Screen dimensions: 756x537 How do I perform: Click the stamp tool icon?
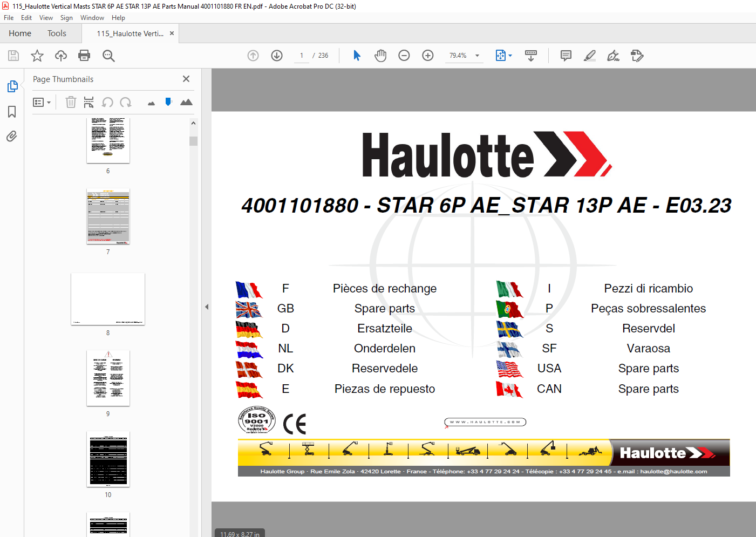(x=637, y=56)
